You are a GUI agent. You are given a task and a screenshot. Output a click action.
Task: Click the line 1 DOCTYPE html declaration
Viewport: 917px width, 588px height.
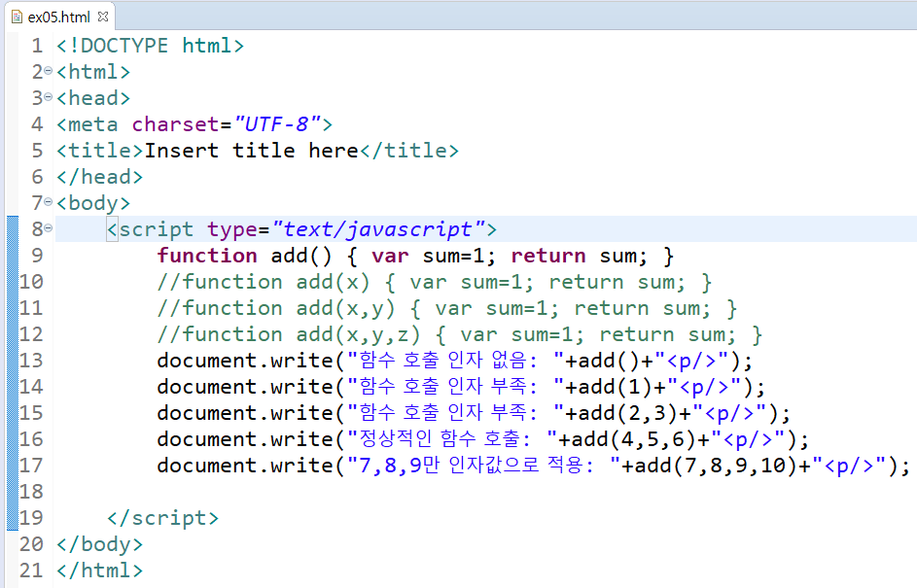[x=151, y=46]
